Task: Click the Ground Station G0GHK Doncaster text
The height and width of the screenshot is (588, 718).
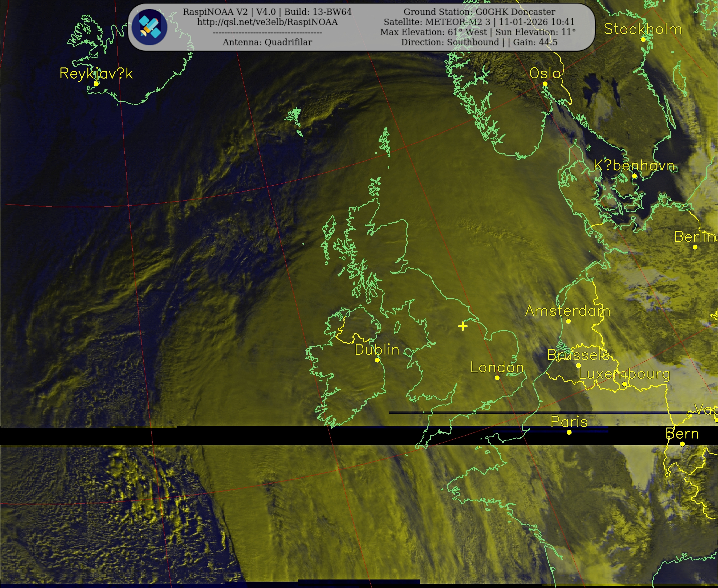Action: click(479, 12)
